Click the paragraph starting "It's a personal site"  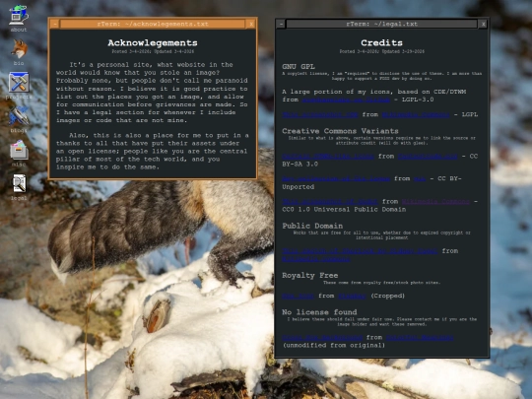pyautogui.click(x=152, y=93)
